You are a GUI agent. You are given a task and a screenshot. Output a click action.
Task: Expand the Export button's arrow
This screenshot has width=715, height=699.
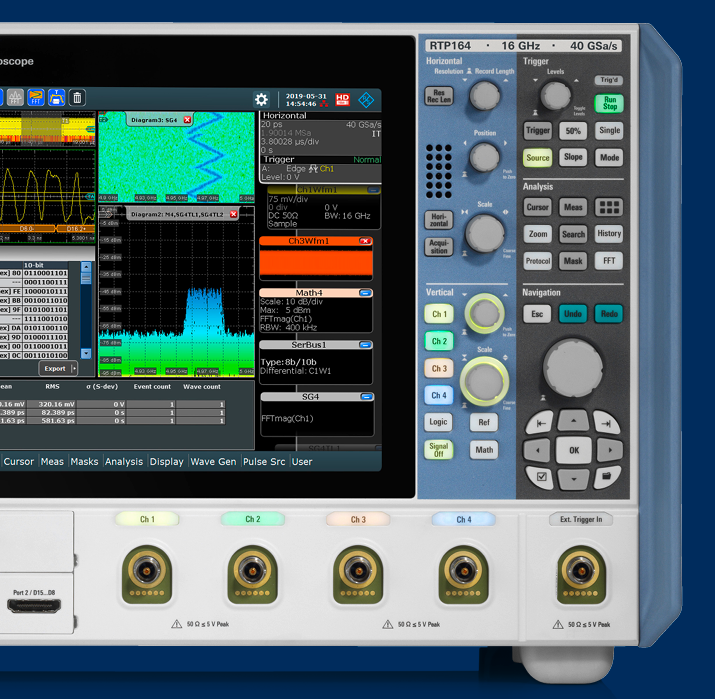[x=74, y=368]
